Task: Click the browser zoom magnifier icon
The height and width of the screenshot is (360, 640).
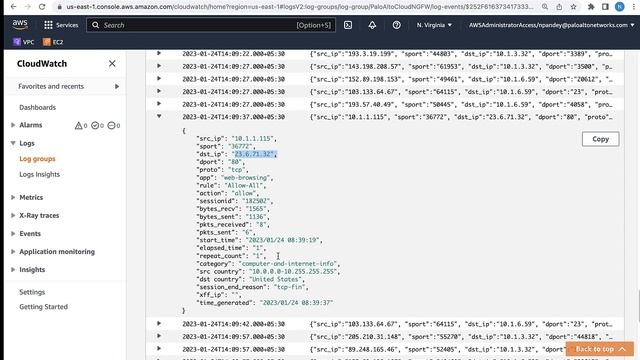Action: tap(545, 7)
